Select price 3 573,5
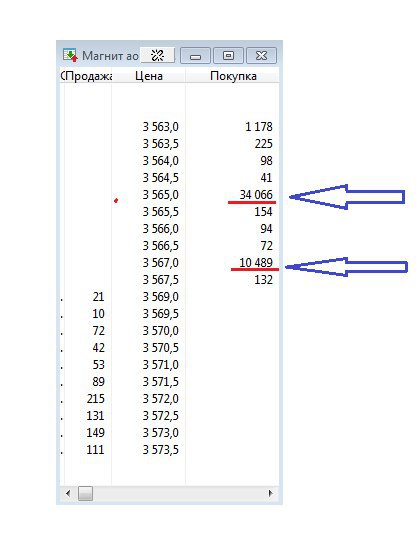416x538 pixels. coord(161,449)
